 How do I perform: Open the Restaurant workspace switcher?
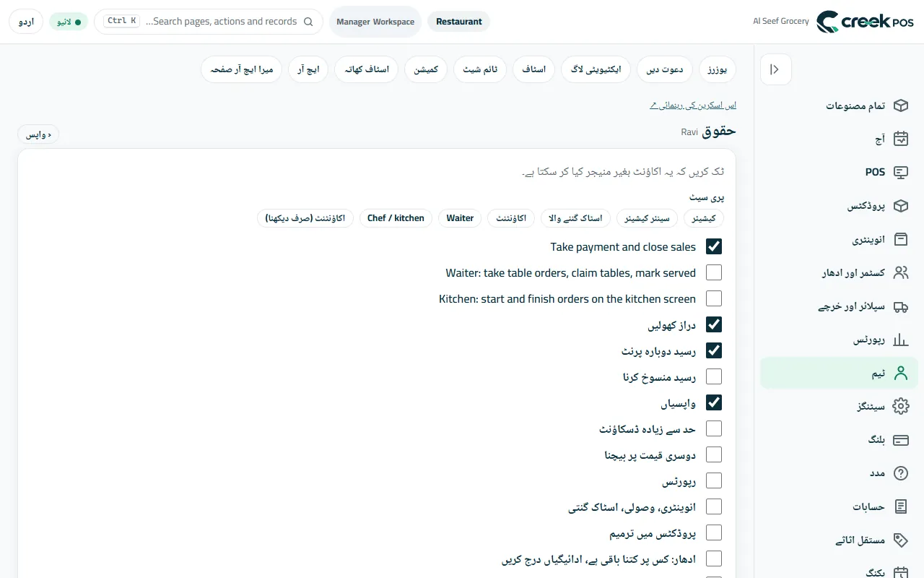pos(459,22)
